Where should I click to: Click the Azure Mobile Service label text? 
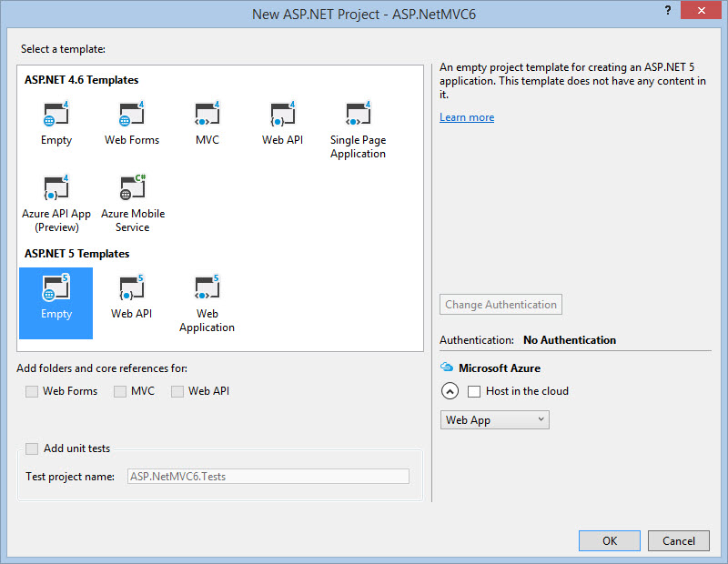[133, 220]
